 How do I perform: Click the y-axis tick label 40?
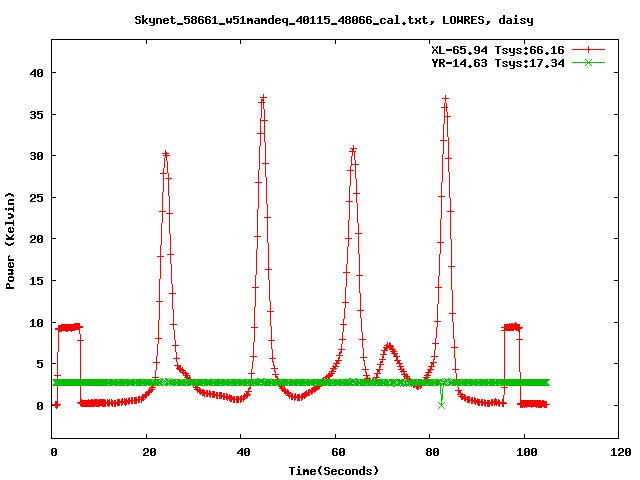point(37,73)
